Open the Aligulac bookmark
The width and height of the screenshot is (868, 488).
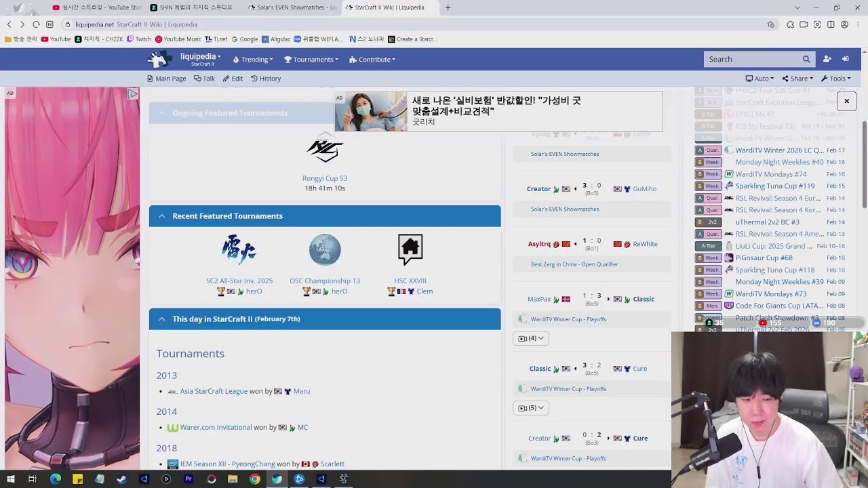pos(276,39)
